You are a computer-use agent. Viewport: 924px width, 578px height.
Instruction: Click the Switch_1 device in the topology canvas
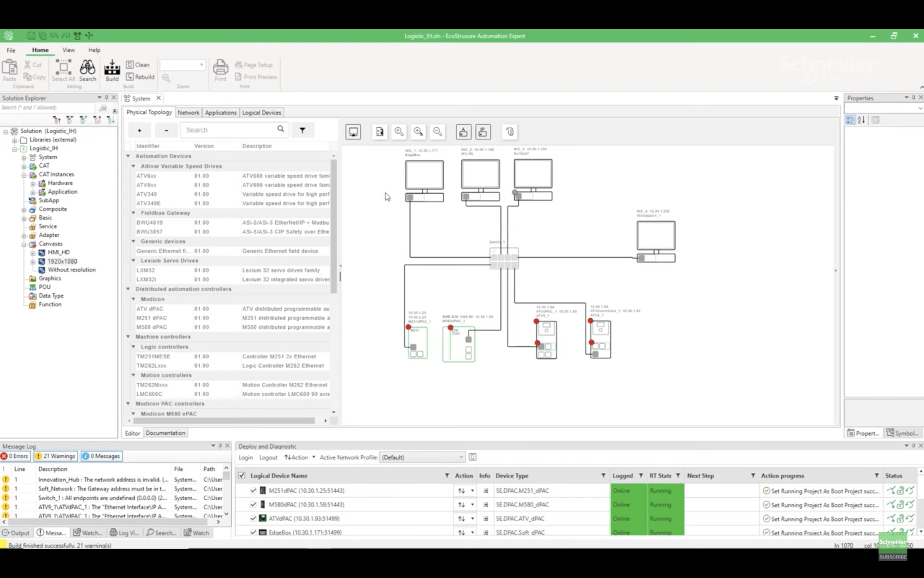(x=504, y=258)
